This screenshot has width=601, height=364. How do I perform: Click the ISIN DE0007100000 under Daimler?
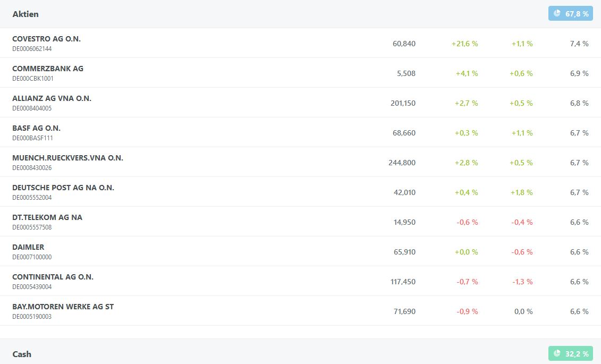32,257
